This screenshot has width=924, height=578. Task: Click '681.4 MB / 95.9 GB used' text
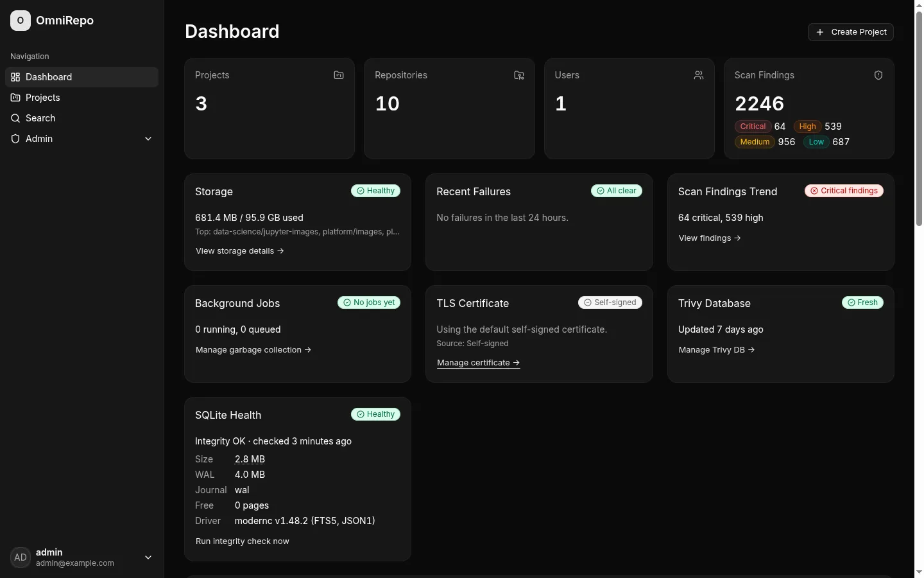(249, 218)
